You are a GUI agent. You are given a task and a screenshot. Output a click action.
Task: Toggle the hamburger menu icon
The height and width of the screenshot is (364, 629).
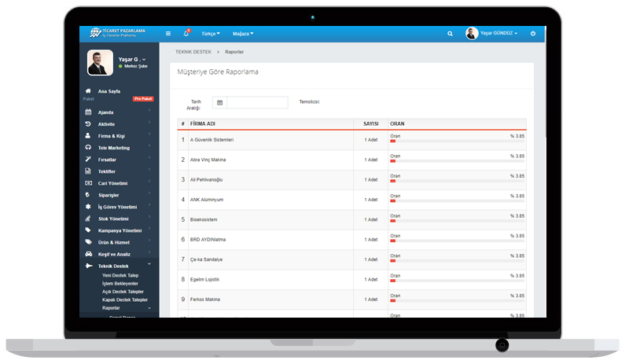(168, 34)
